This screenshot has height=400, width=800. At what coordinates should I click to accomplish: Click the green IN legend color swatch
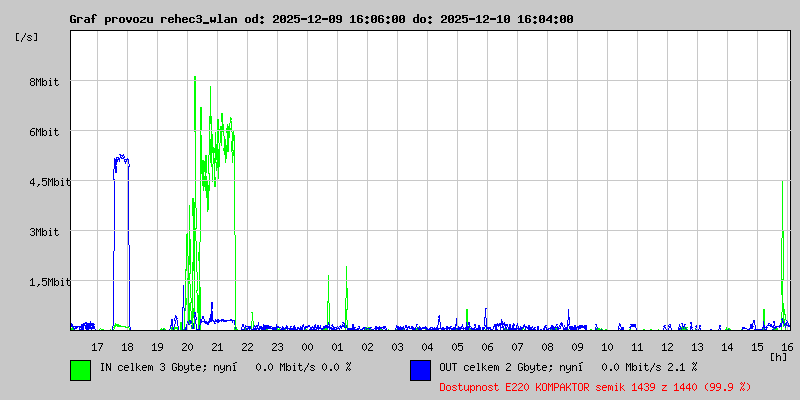81,370
